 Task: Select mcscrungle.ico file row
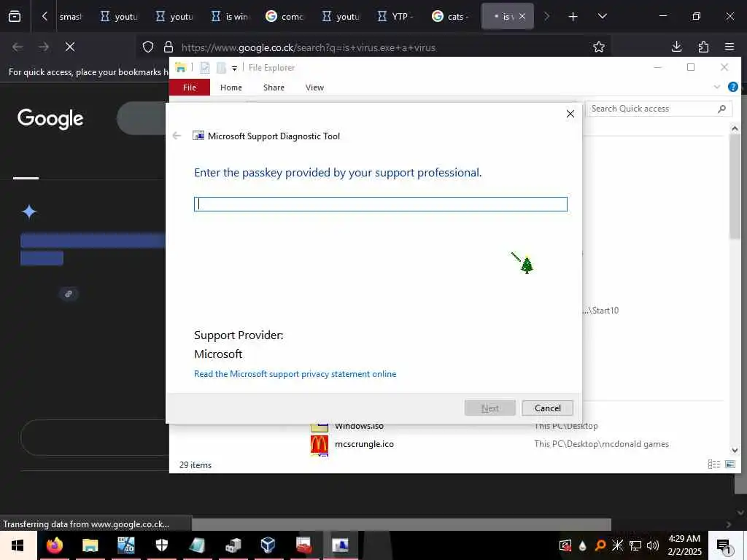[489, 444]
